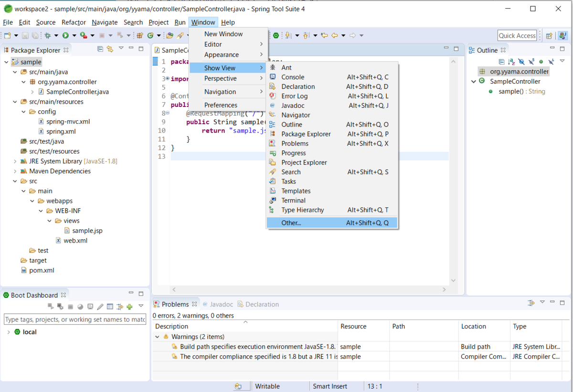The height and width of the screenshot is (392, 573).
Task: Click the Boot Dashboard open console icon
Action: point(90,307)
